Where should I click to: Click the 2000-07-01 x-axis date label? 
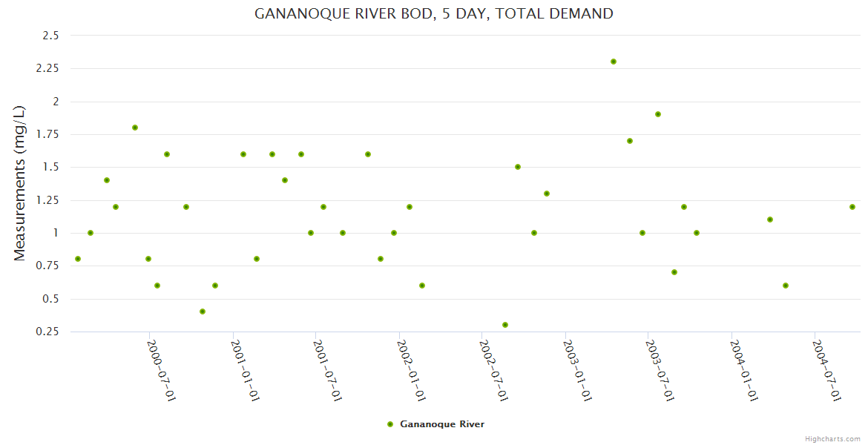tap(161, 371)
